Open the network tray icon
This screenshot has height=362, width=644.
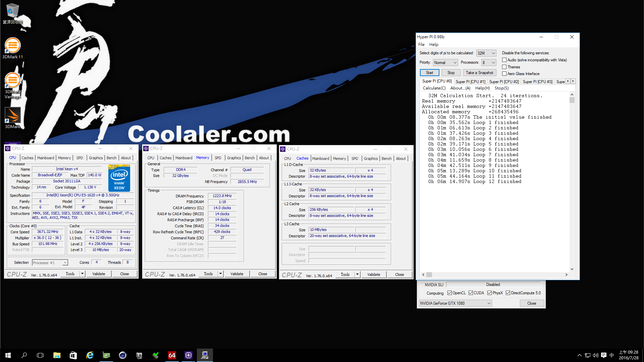588,355
